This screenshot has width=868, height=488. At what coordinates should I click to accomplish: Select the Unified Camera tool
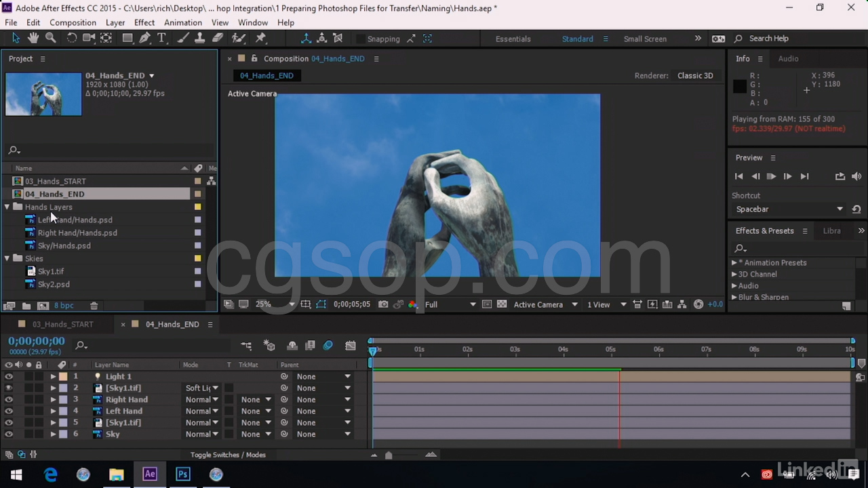tap(89, 39)
